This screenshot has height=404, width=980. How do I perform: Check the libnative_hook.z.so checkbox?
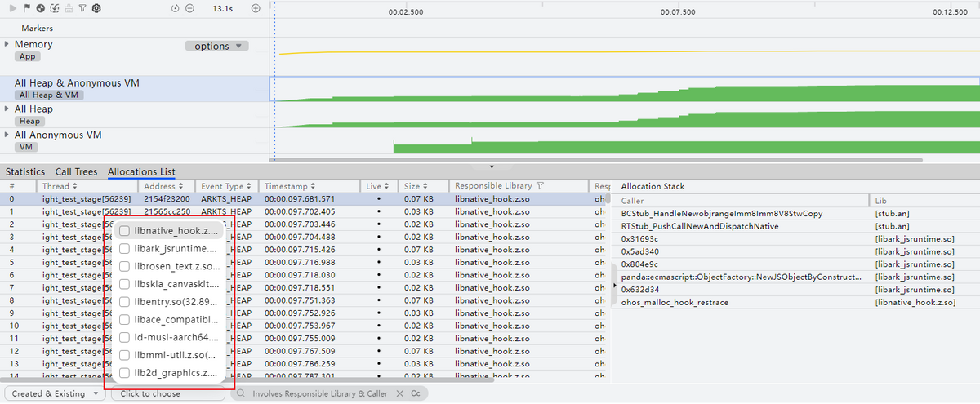click(124, 231)
